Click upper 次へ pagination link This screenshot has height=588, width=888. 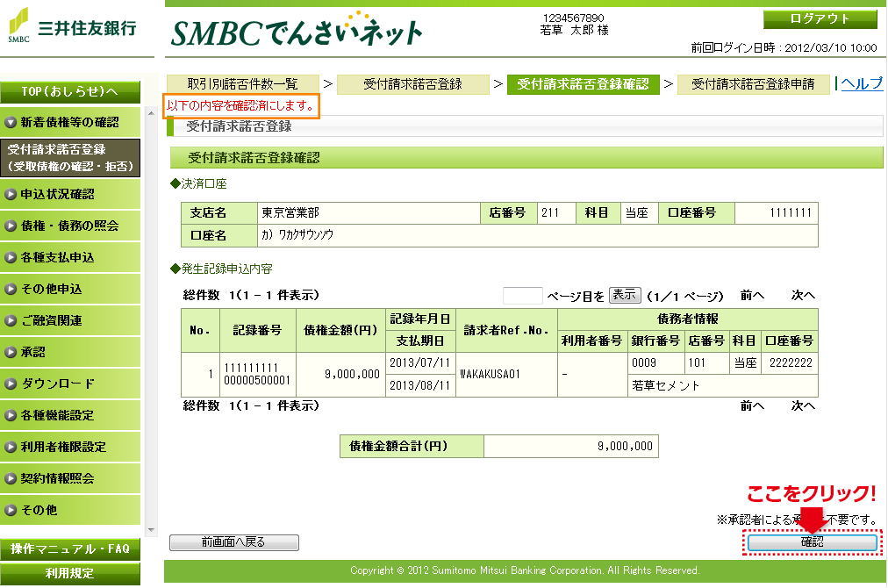[803, 296]
